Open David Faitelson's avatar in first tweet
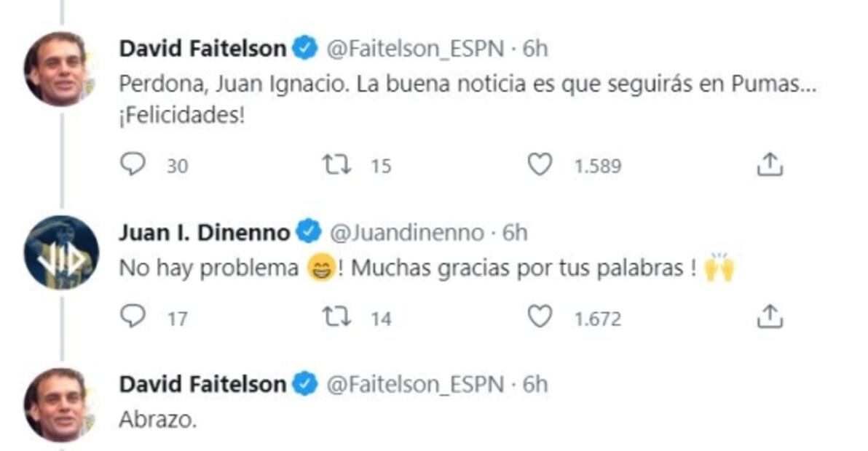The height and width of the screenshot is (451, 868). pyautogui.click(x=60, y=70)
